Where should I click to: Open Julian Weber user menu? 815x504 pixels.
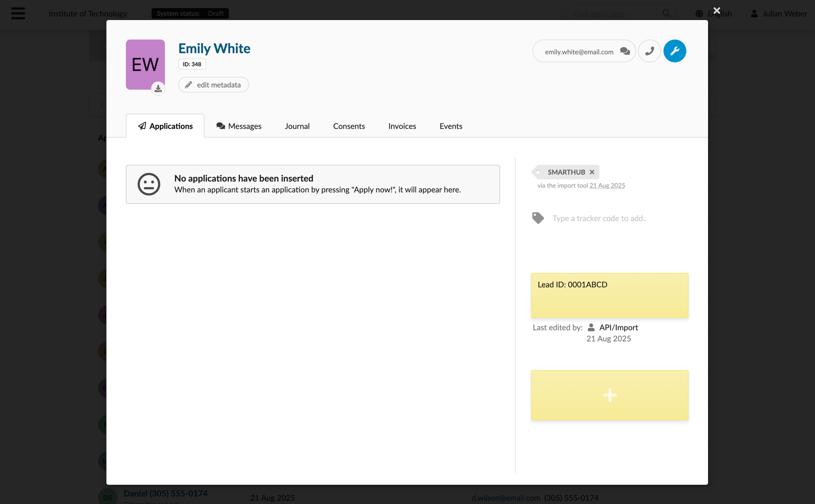(x=779, y=14)
